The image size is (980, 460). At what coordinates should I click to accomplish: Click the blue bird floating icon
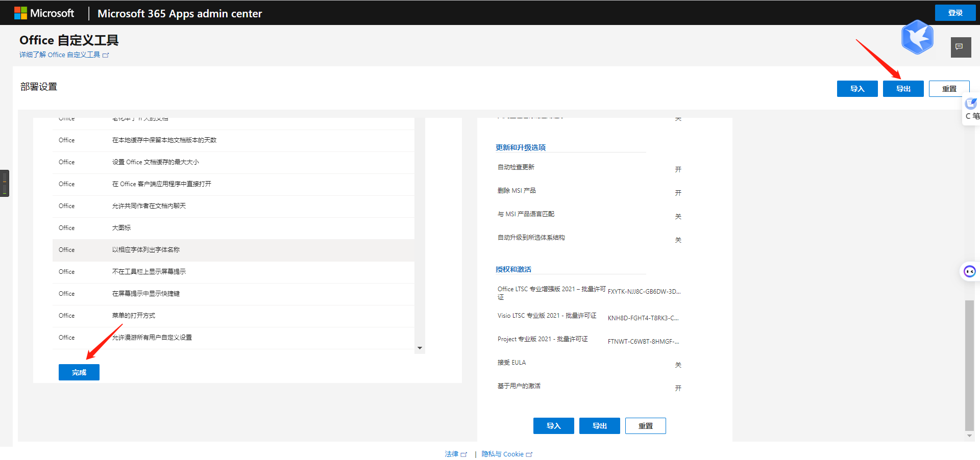tap(917, 37)
